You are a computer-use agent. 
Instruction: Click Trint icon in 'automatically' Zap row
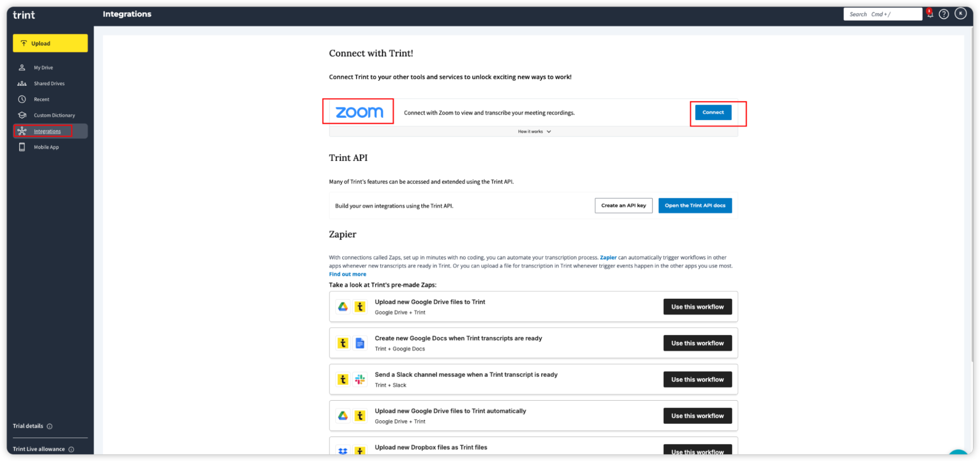click(x=360, y=416)
